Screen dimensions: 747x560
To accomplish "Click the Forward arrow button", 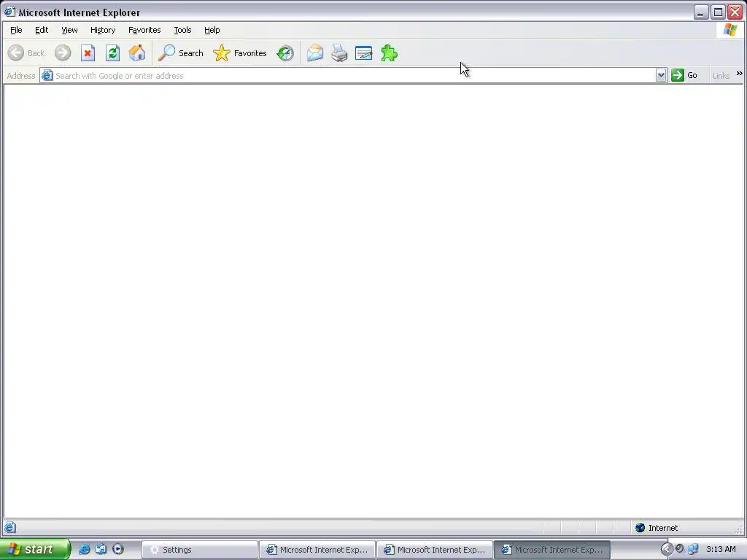I will 63,52.
